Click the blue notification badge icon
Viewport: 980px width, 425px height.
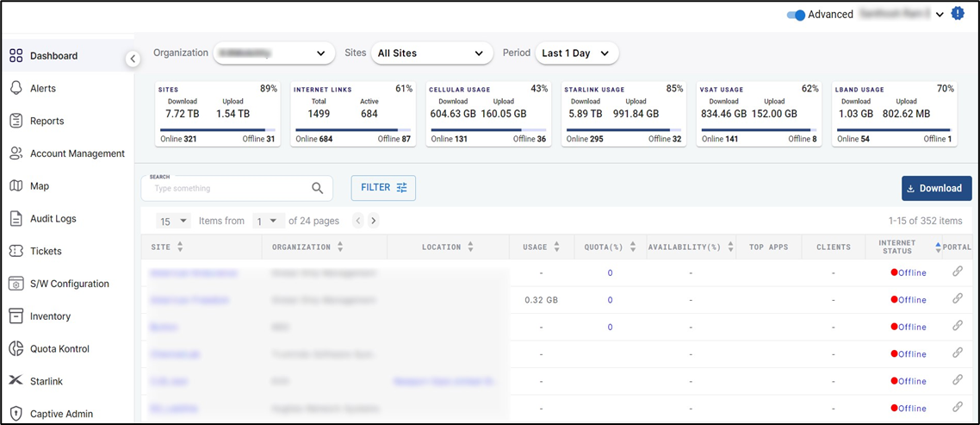(958, 14)
